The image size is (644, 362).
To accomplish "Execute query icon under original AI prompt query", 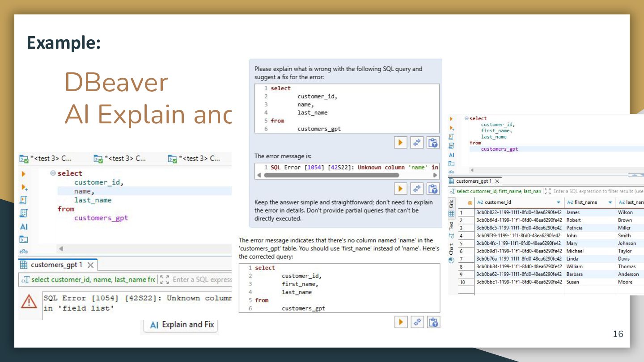I will click(400, 143).
